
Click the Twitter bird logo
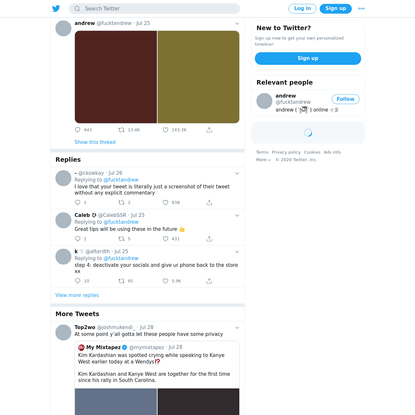(x=56, y=8)
